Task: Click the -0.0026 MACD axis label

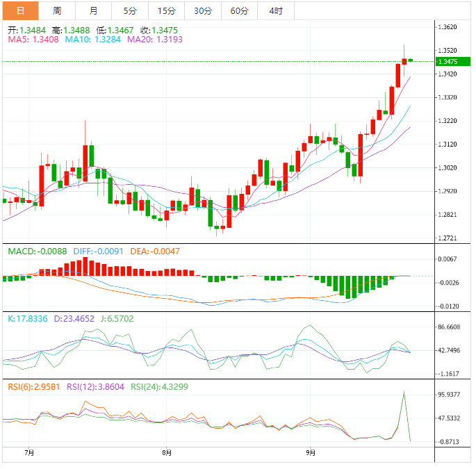Action: tap(448, 283)
